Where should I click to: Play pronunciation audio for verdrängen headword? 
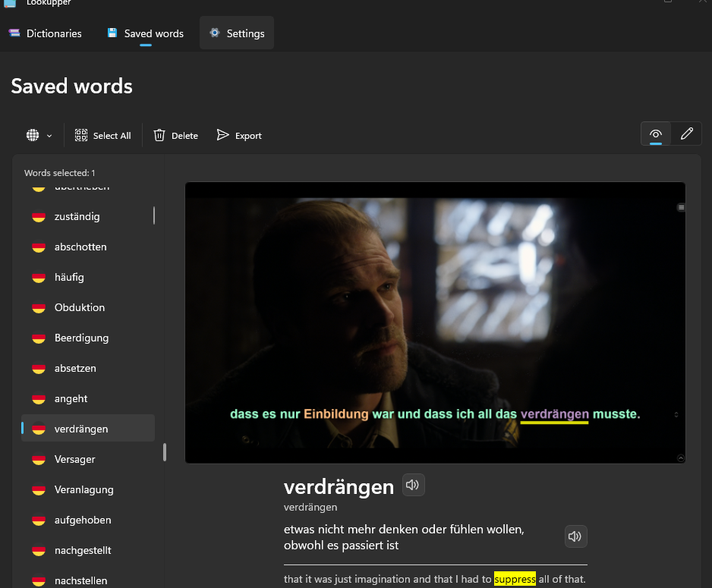click(x=413, y=486)
